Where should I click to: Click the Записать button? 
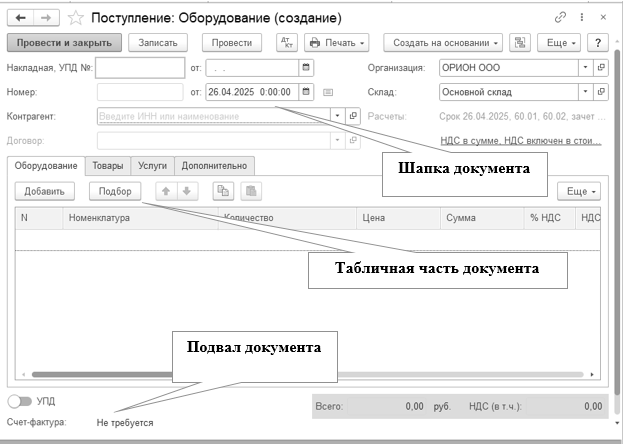point(158,43)
